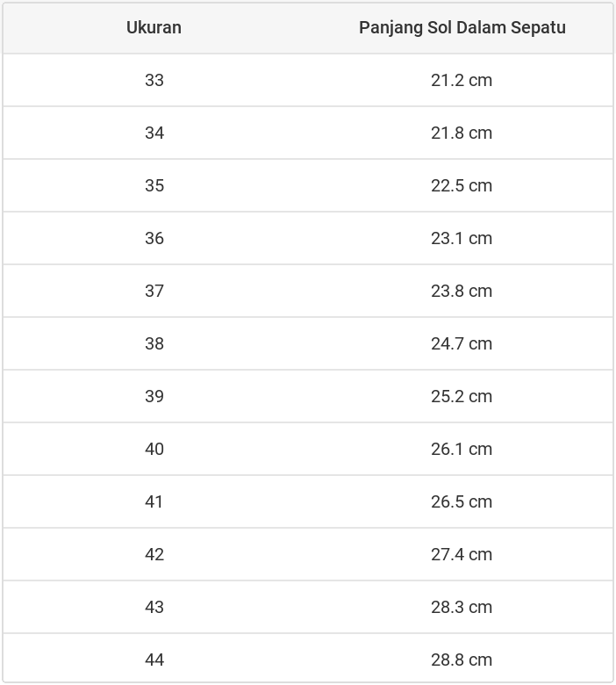Click the 26.1 cm length value
Screen dimensions: 616x685
462,449
